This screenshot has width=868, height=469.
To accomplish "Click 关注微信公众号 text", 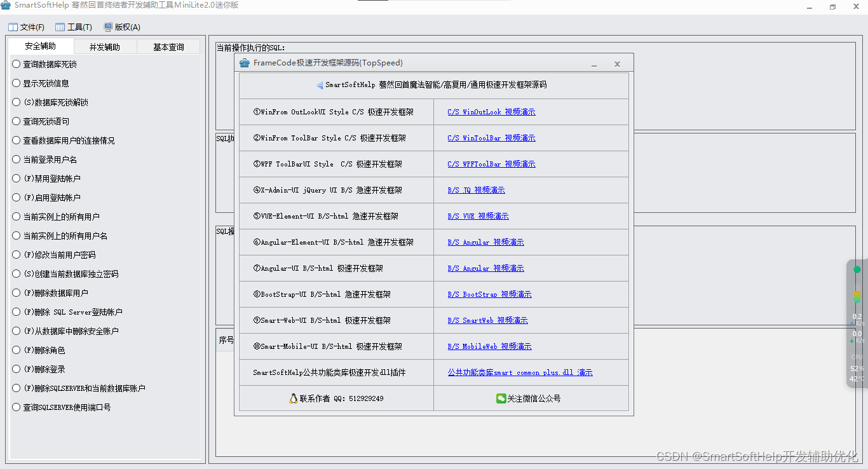I will [534, 398].
